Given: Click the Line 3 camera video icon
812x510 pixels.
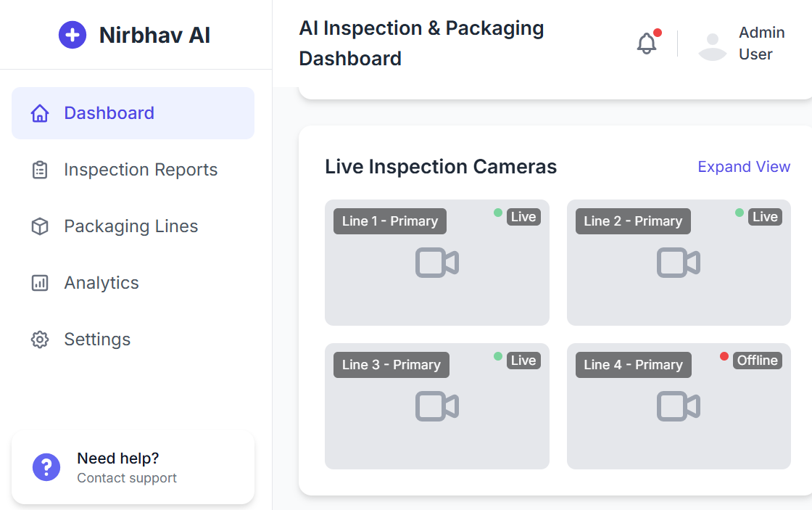Looking at the screenshot, I should pyautogui.click(x=436, y=406).
